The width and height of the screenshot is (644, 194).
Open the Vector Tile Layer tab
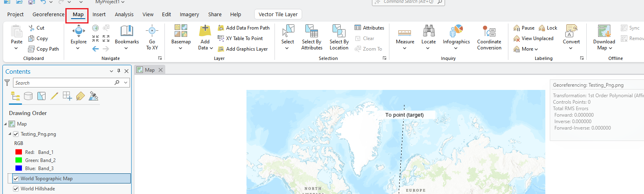278,14
